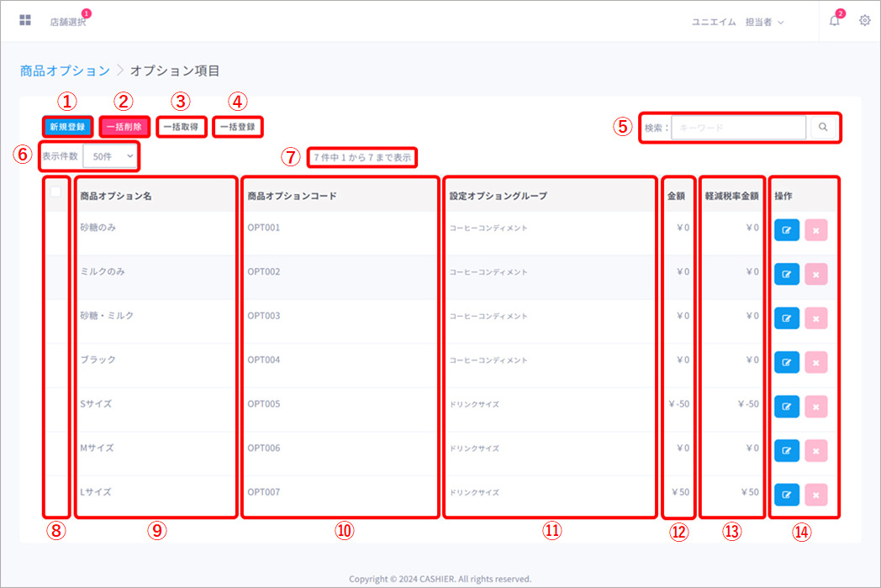
Task: Click the 一括登録 button
Action: pyautogui.click(x=238, y=127)
